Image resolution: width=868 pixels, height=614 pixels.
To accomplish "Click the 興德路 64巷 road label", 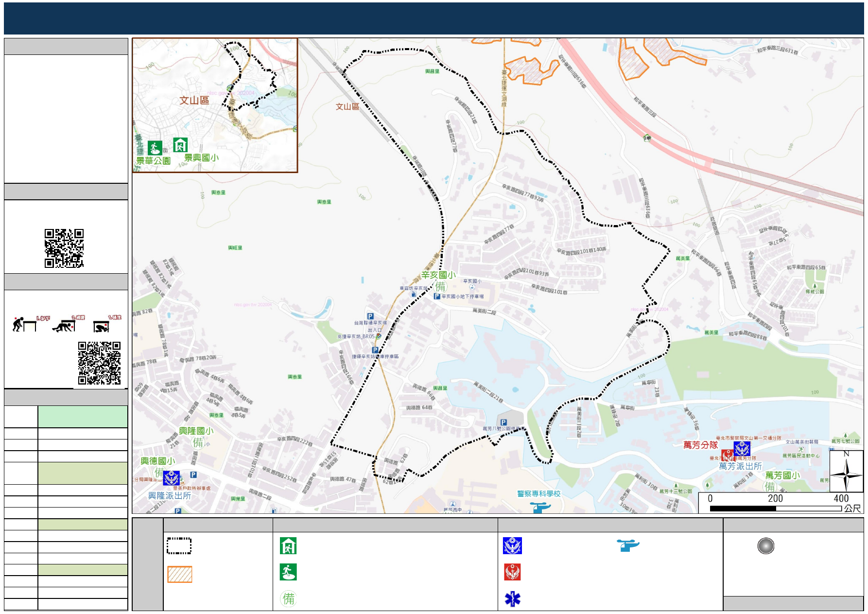I will click(x=419, y=407).
